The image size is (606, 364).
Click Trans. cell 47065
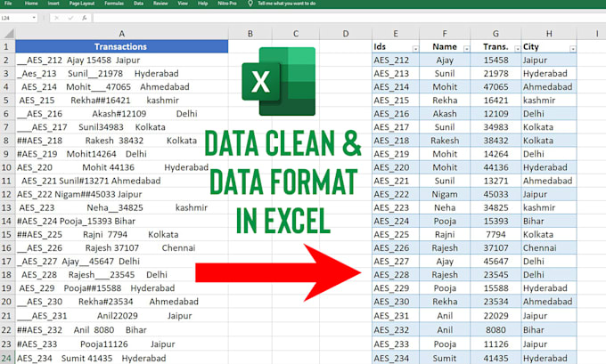(x=495, y=87)
